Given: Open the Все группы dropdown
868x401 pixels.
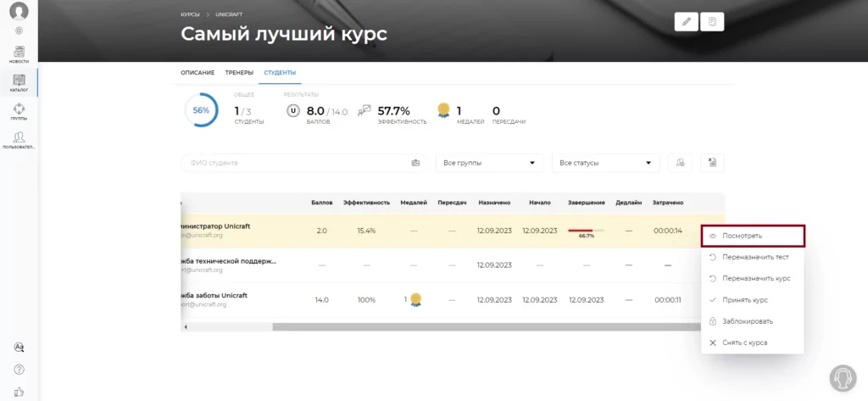Looking at the screenshot, I should coord(489,163).
